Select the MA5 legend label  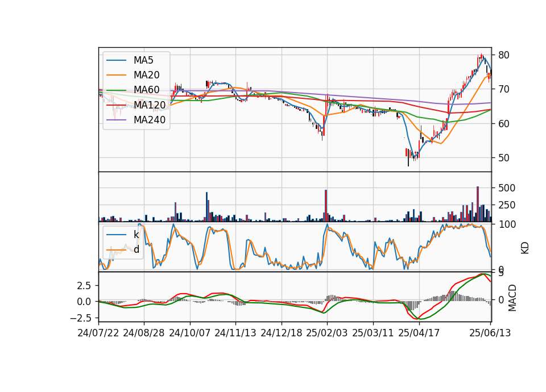coord(143,60)
